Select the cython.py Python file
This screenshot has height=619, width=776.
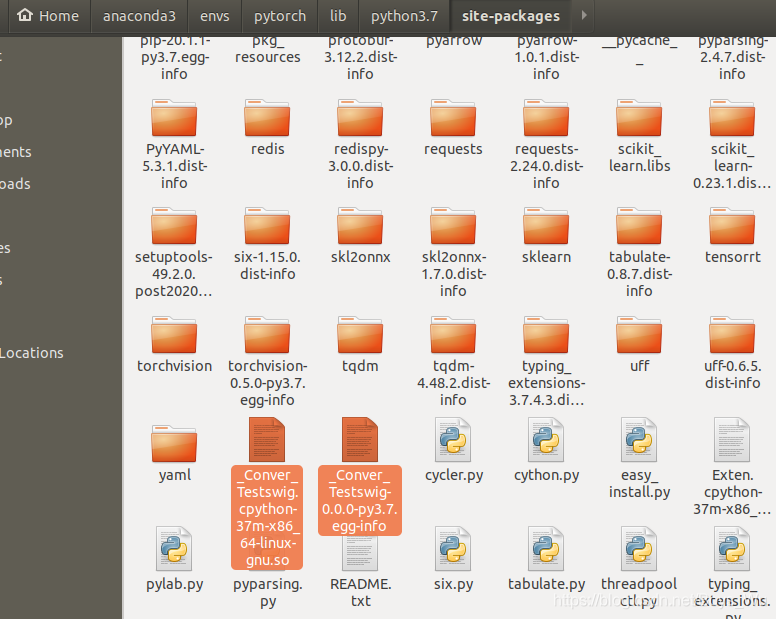click(546, 439)
